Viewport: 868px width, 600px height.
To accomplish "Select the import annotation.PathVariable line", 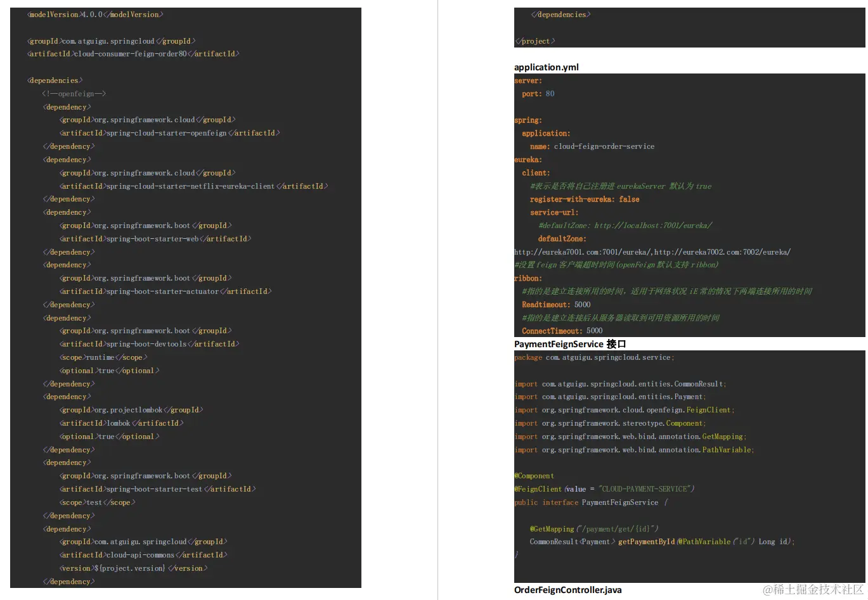I will (634, 450).
